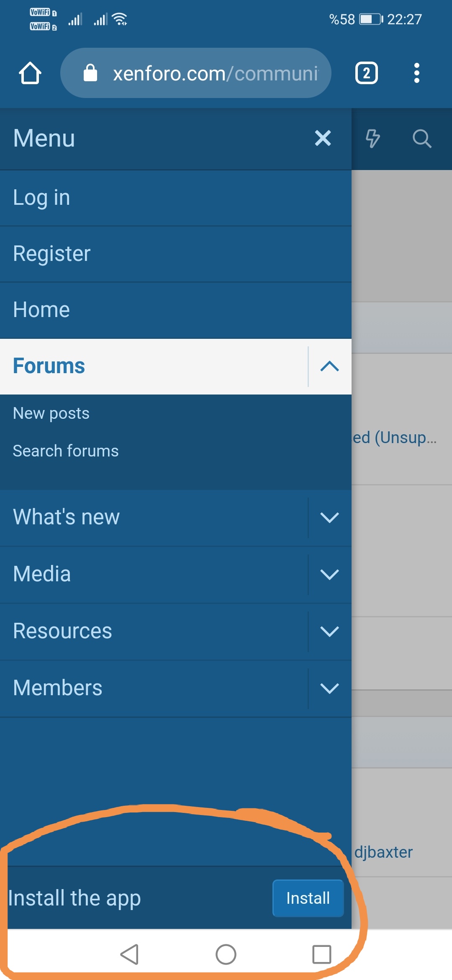Collapse the Forums submenu chevron
The image size is (452, 980).
pos(330,366)
